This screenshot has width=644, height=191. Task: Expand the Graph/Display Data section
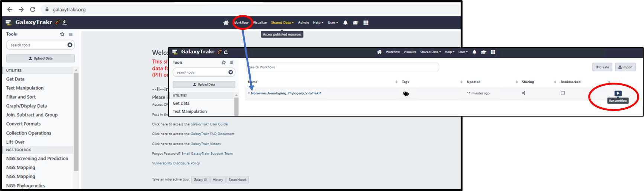pos(26,106)
